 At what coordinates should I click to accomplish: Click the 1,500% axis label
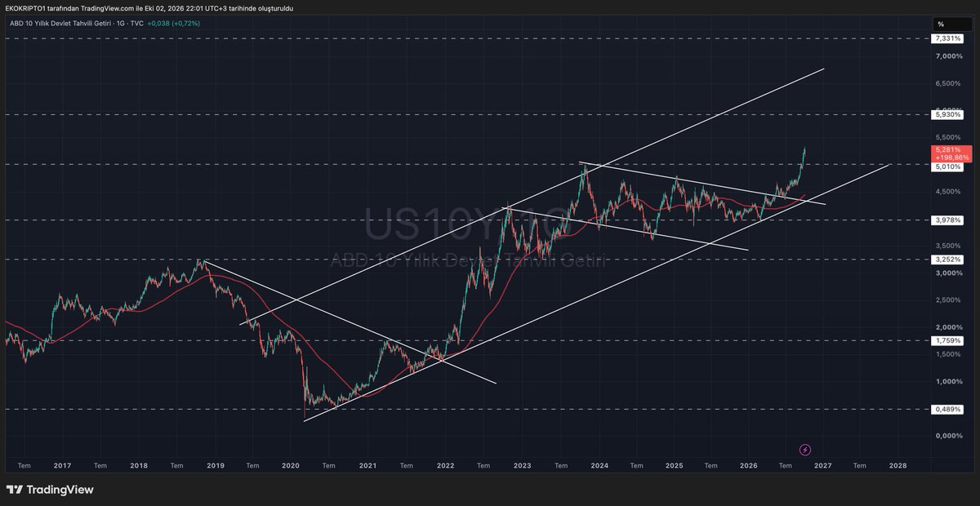tap(949, 354)
